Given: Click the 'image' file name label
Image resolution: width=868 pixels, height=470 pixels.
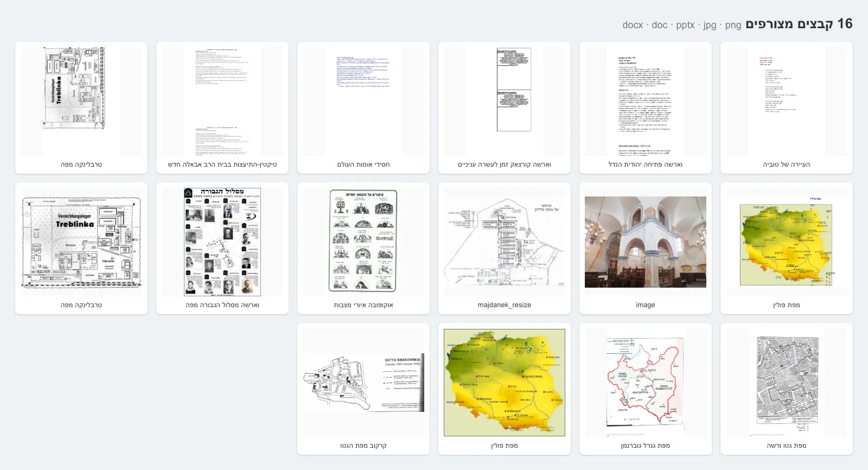Looking at the screenshot, I should [x=646, y=305].
